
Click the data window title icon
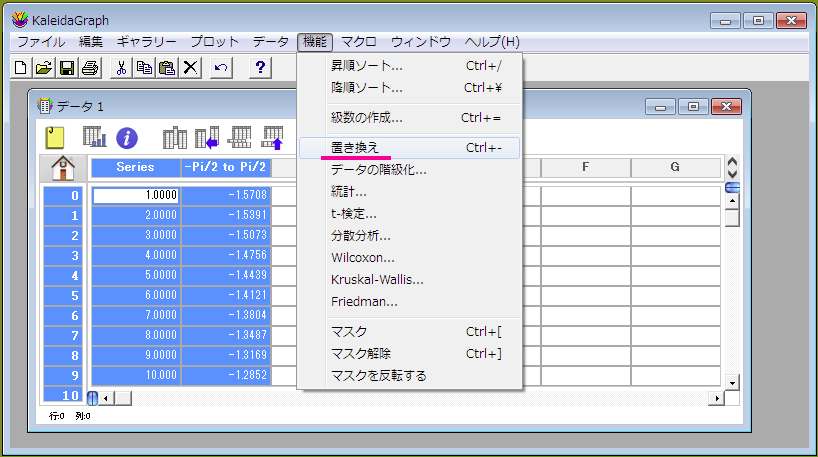tap(45, 106)
